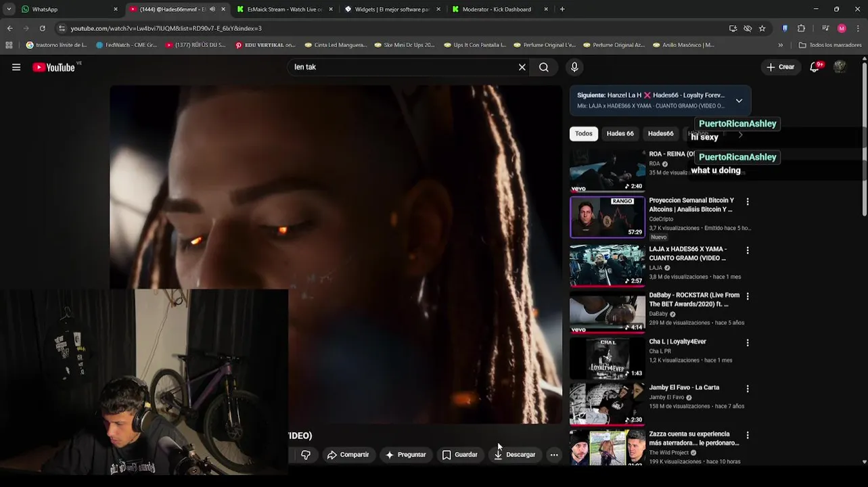Open the YouTube account avatar menu
The width and height of the screenshot is (868, 487).
coord(840,67)
